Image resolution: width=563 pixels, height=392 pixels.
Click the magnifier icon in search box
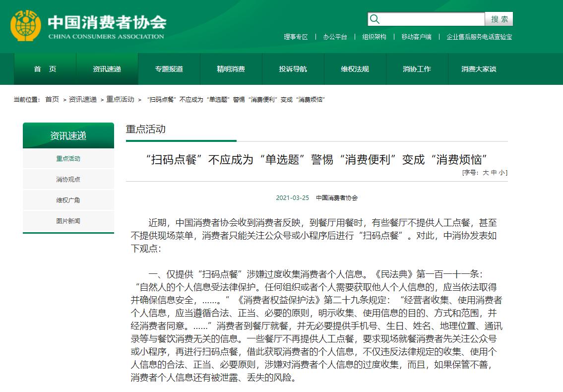pyautogui.click(x=375, y=19)
